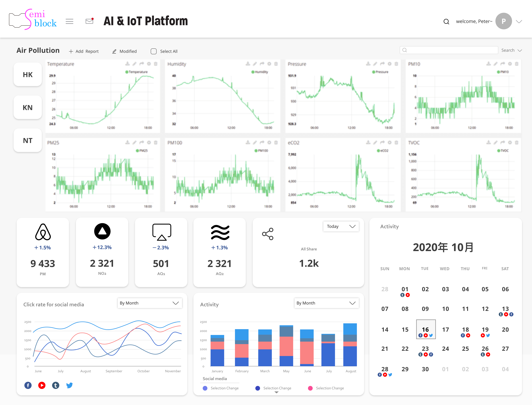The height and width of the screenshot is (405, 532).
Task: Click the header search magnifier icon
Action: click(446, 22)
